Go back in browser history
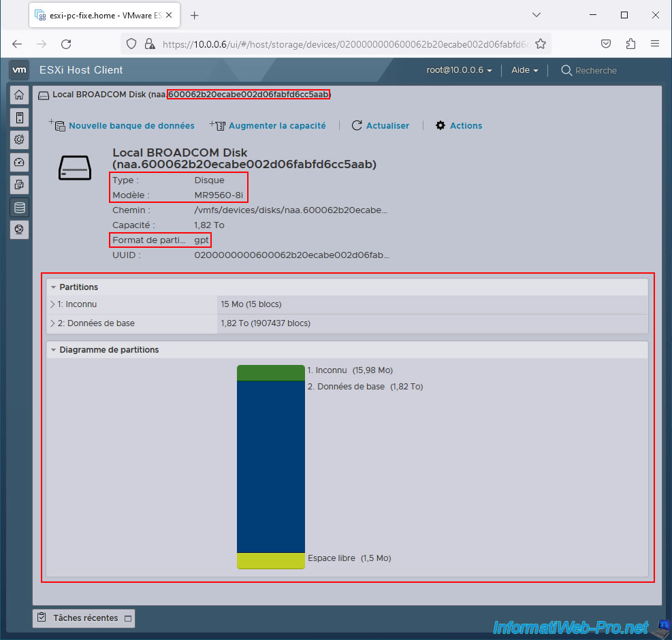 tap(17, 44)
